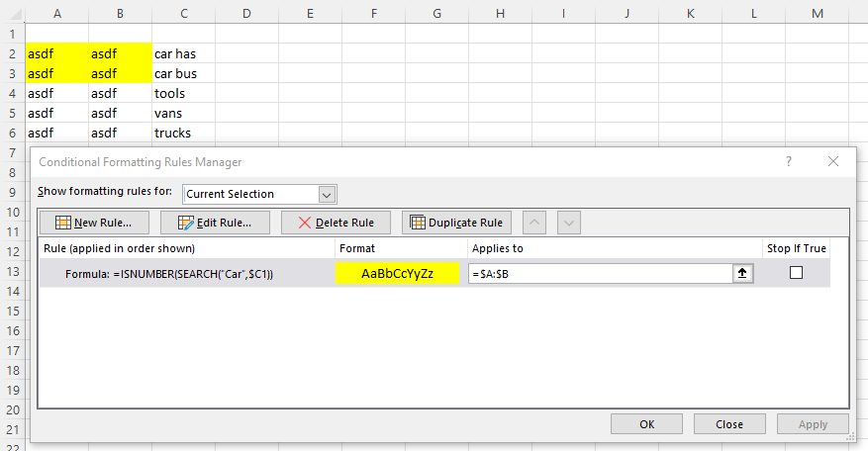The height and width of the screenshot is (451, 868).
Task: Select row 5 header
Action: tap(13, 113)
